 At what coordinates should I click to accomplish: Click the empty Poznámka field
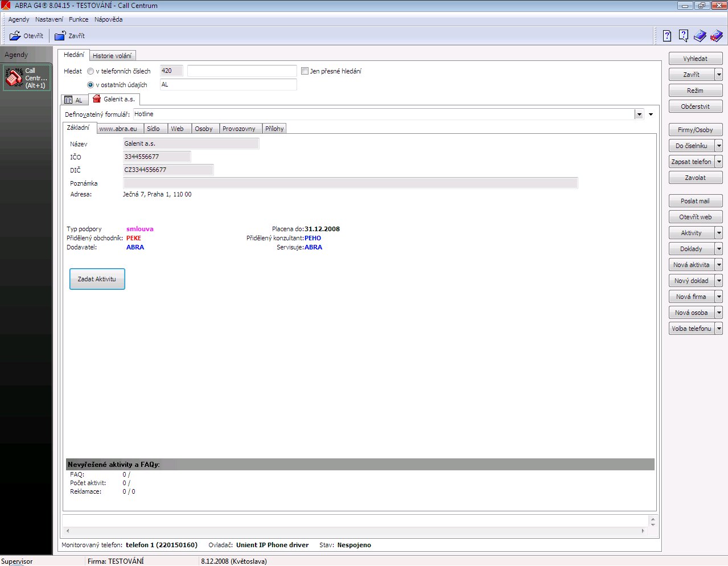click(351, 183)
